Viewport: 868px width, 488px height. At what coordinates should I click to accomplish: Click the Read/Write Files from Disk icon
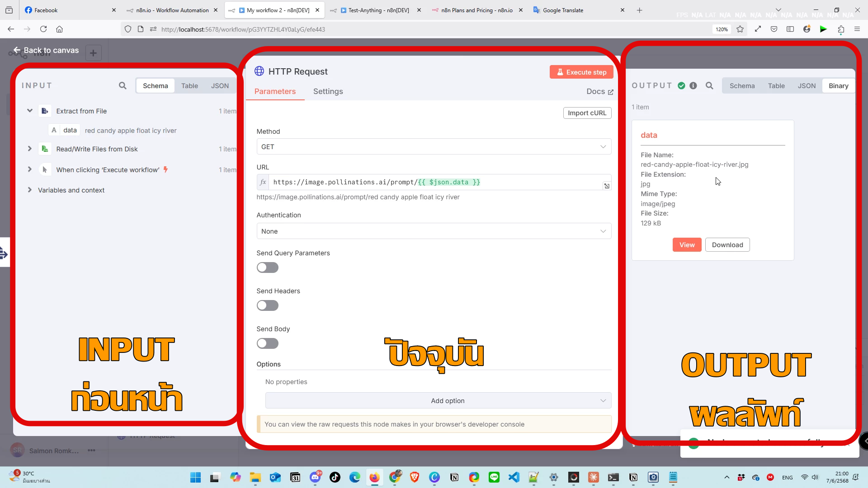[x=45, y=149]
